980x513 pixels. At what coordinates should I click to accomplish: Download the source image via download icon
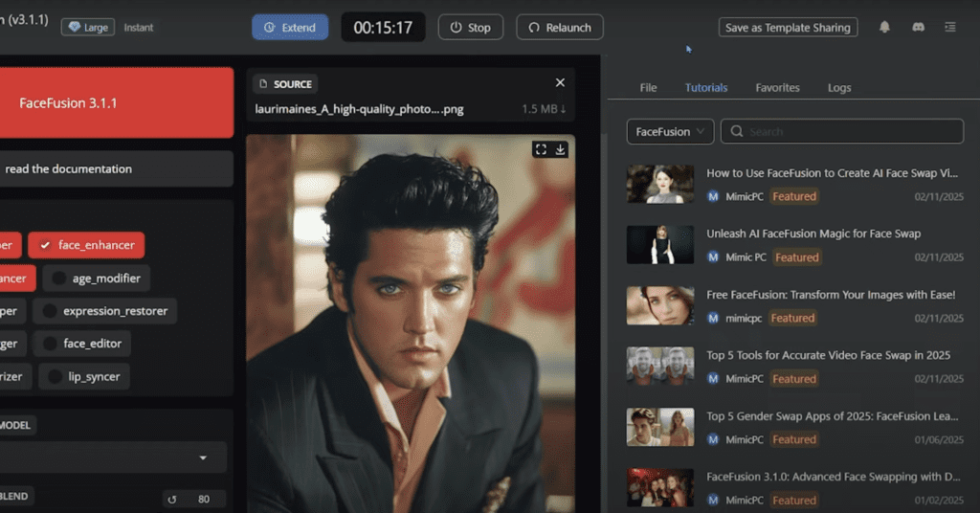point(561,149)
